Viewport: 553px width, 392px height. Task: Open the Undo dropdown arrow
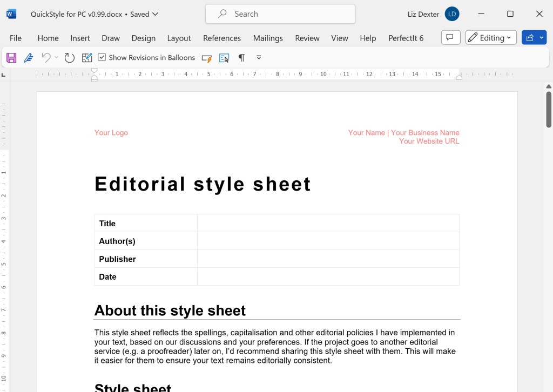tap(56, 57)
